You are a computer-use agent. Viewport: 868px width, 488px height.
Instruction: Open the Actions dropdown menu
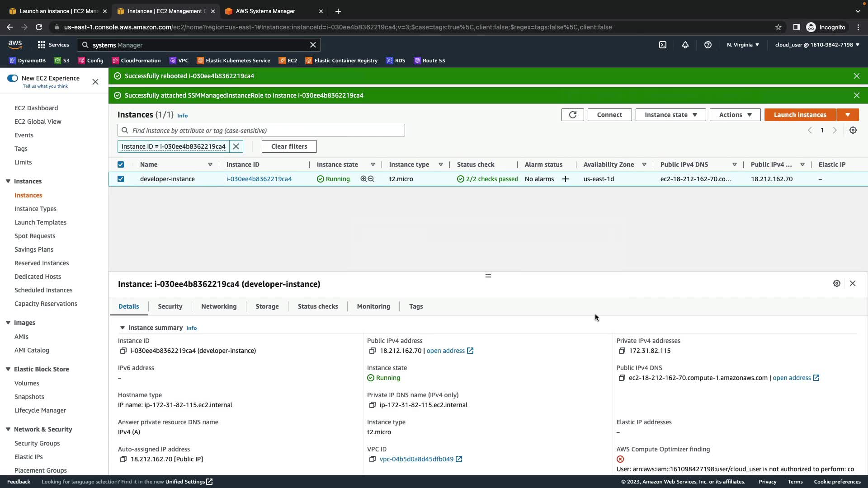tap(735, 115)
